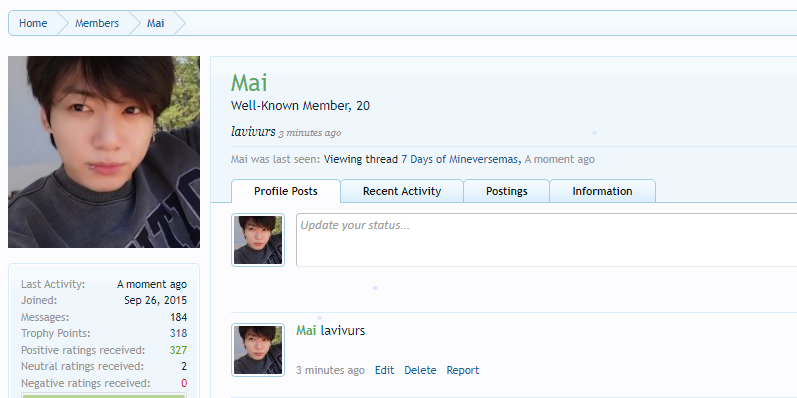Click the 3 minutes ago post timestamp
This screenshot has height=398, width=797.
pyautogui.click(x=330, y=371)
